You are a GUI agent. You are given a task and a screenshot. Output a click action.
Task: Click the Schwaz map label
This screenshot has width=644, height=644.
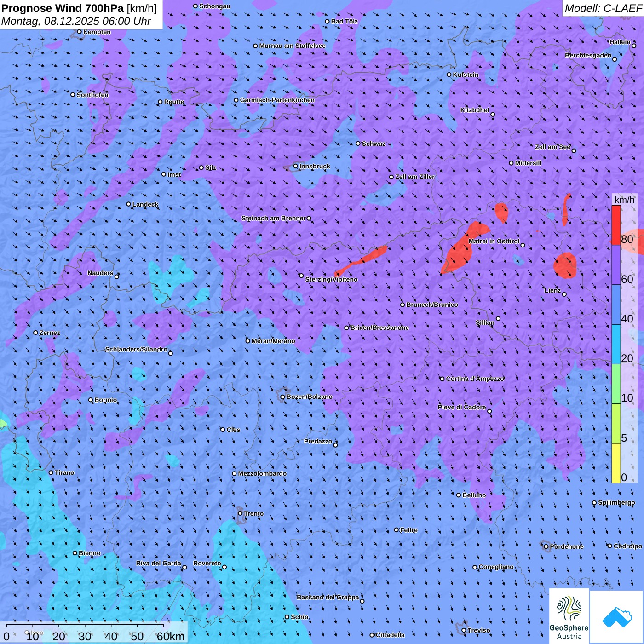[374, 144]
